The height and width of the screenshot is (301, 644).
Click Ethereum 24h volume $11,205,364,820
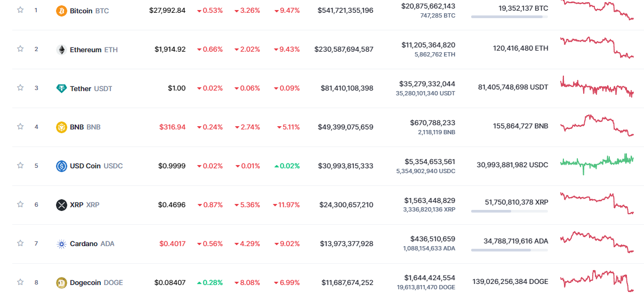(x=428, y=45)
